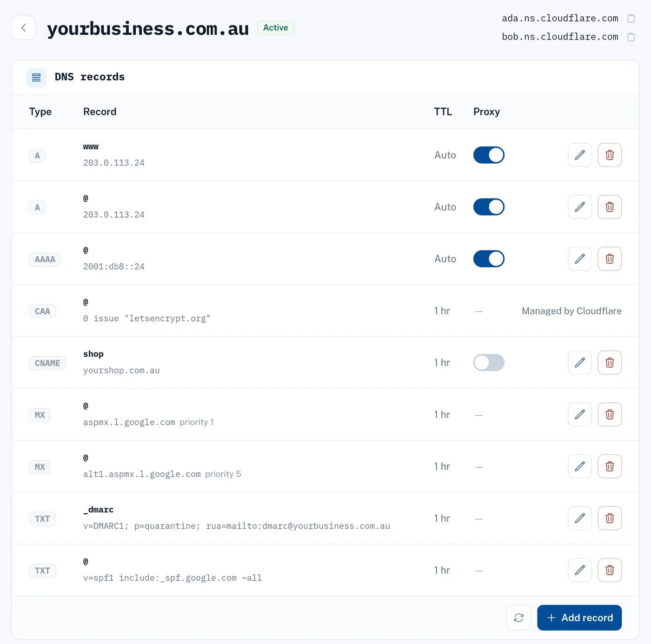Viewport: 651px width, 644px height.
Task: Select the v=spf1 include:_spf.google.com value
Action: tap(173, 578)
